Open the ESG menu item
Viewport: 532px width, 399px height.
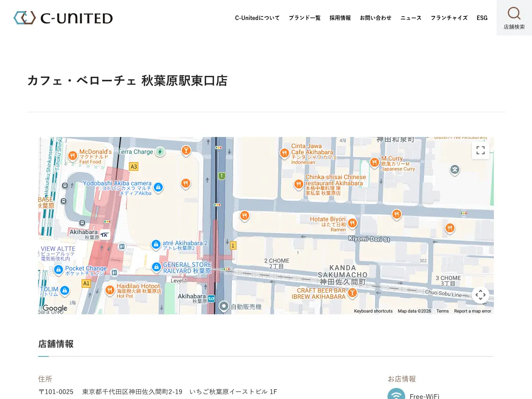click(482, 18)
